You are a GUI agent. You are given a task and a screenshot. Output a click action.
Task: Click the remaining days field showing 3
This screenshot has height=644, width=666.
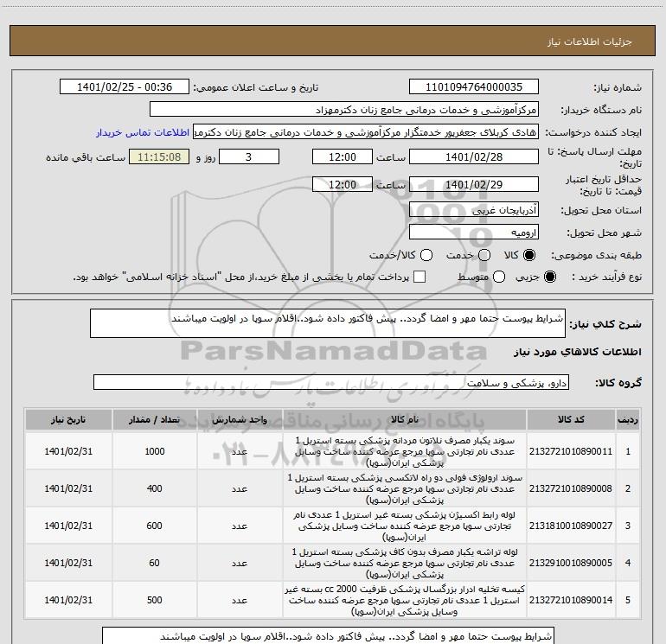pyautogui.click(x=249, y=156)
